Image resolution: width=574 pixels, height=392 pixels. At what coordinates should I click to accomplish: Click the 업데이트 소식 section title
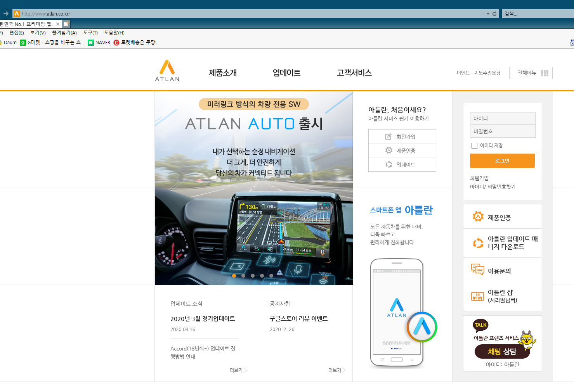[x=186, y=304]
